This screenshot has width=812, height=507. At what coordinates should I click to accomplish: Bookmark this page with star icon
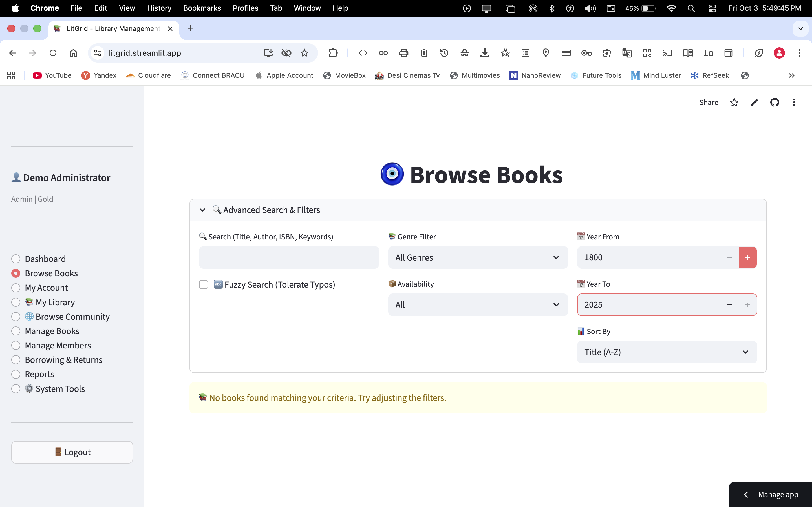304,53
